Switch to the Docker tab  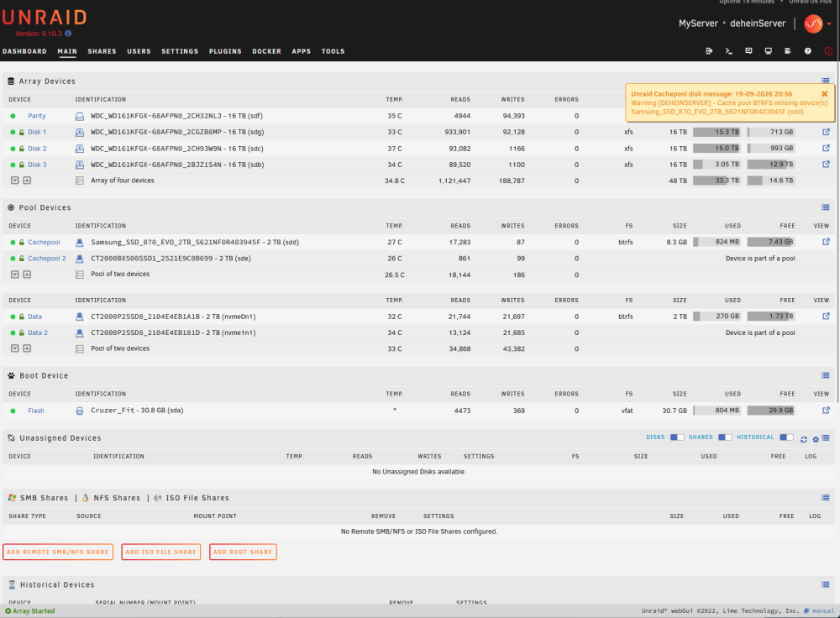267,51
